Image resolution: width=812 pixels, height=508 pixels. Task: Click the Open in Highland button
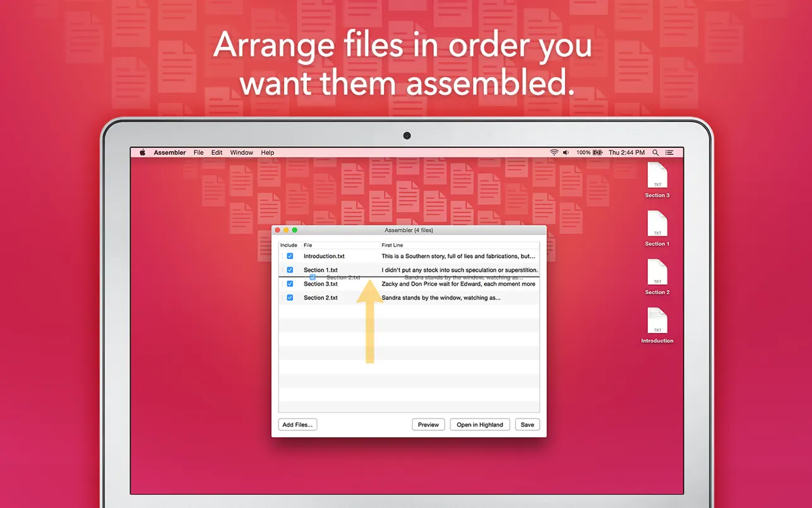pos(479,424)
